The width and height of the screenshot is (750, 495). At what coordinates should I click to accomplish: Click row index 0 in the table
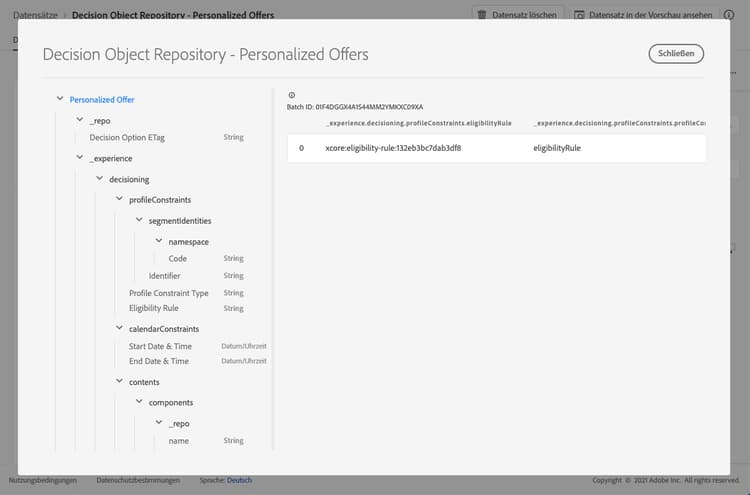click(x=301, y=148)
